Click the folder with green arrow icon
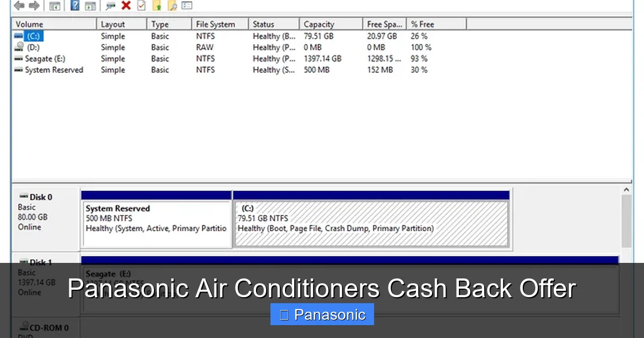This screenshot has width=644, height=338. pos(157,6)
